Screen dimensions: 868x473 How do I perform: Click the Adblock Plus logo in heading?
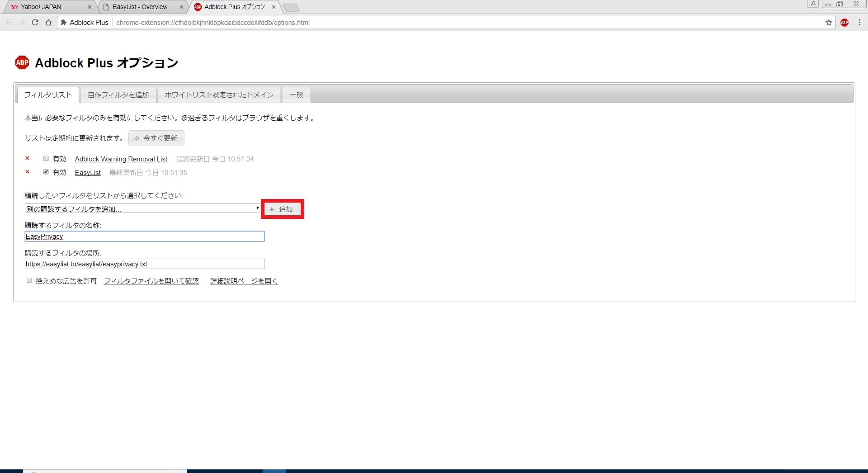(22, 62)
